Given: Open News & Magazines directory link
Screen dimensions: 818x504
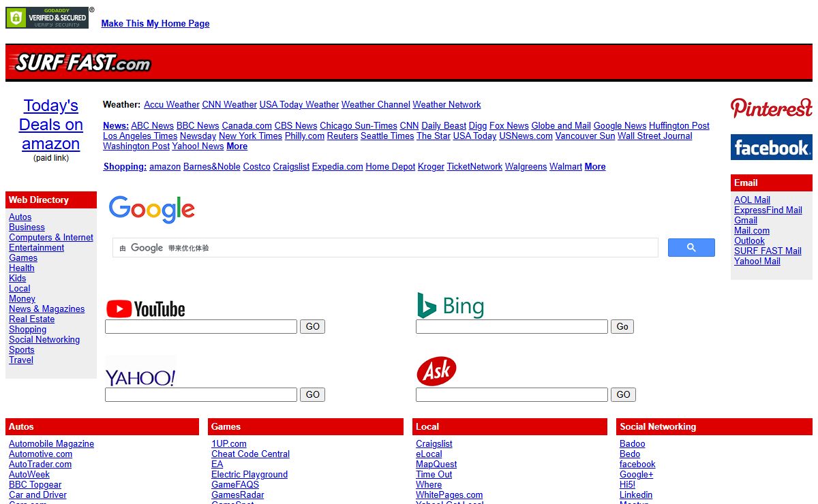Looking at the screenshot, I should (47, 309).
